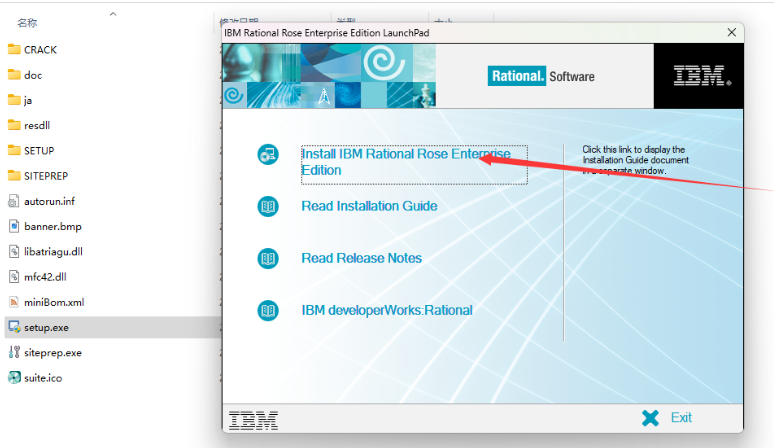Click the mfc42.dll file icon
Image resolution: width=774 pixels, height=448 pixels.
pyautogui.click(x=14, y=276)
